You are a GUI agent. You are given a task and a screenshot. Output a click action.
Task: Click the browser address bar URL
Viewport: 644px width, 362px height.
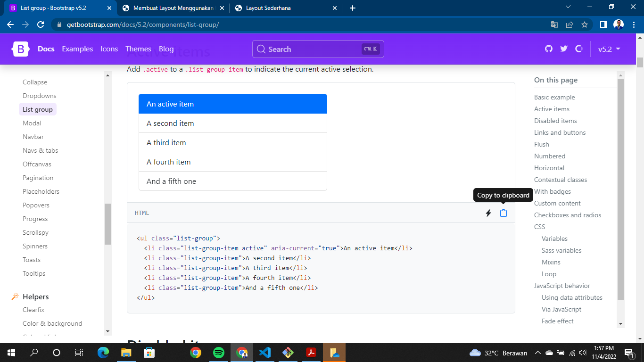pos(143,25)
